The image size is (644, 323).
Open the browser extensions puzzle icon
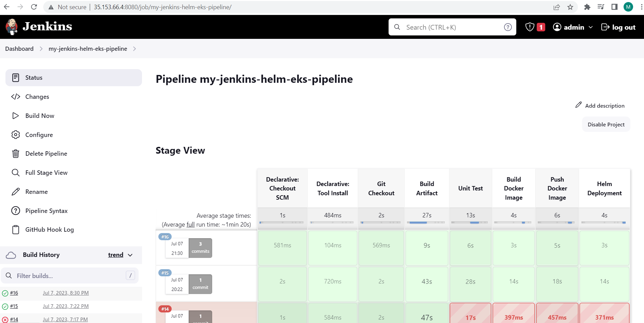tap(587, 7)
